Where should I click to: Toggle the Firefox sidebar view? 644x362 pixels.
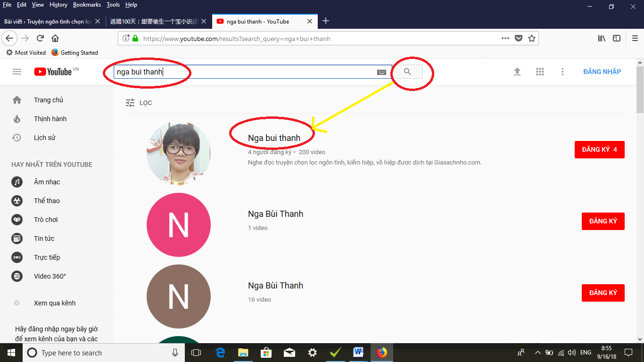(617, 39)
